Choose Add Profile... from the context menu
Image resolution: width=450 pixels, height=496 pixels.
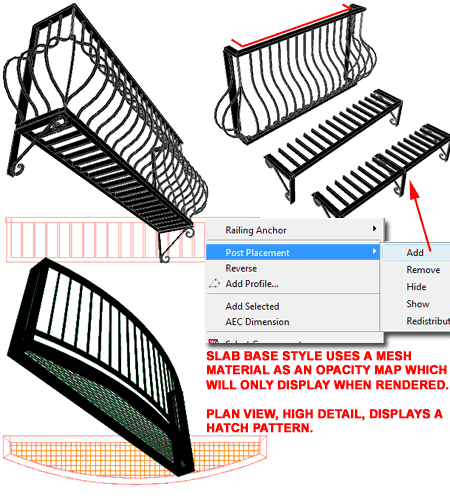[252, 284]
